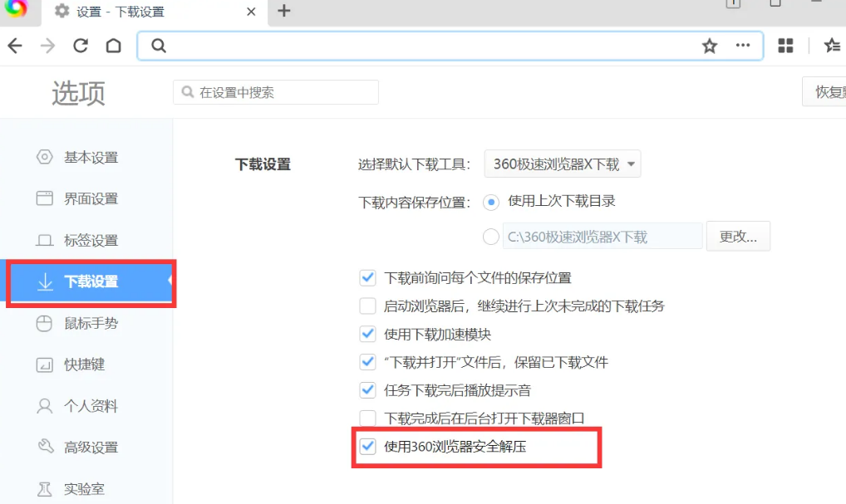Click the 恢复 restore defaults button
Screen dimensions: 846x504
click(824, 91)
